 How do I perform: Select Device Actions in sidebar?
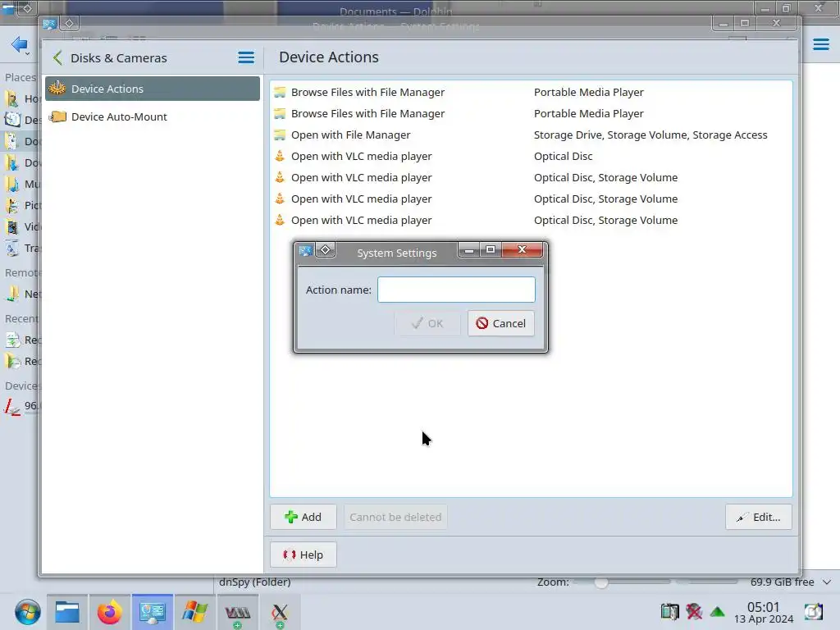click(x=153, y=89)
